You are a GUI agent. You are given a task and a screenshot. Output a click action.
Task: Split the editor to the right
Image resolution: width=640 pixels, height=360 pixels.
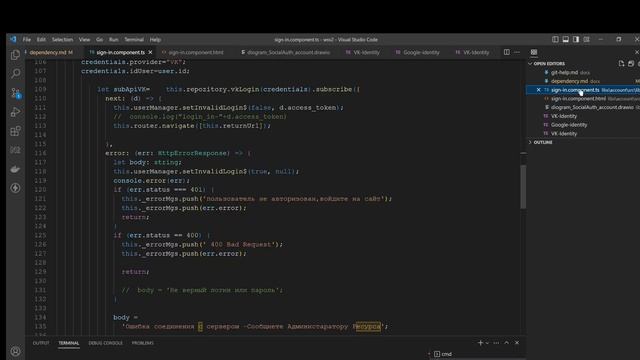pos(507,52)
